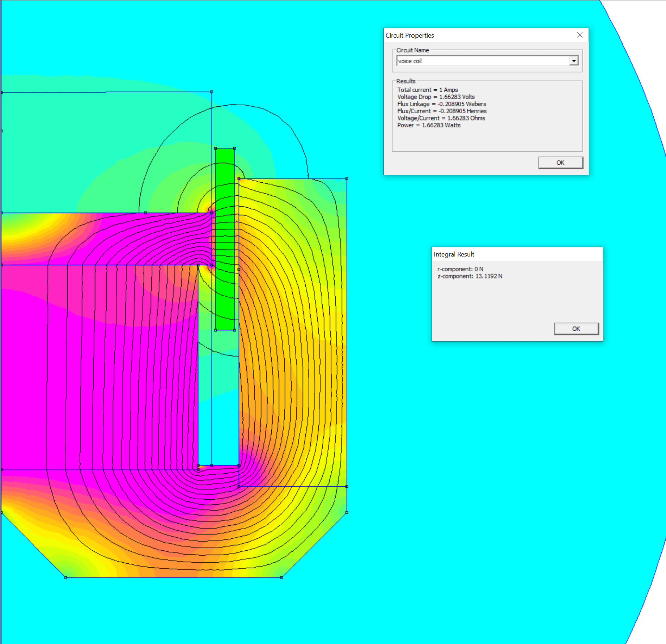666x644 pixels.
Task: Select the Voltage Drop = 1.66283 Volts line
Action: point(436,97)
